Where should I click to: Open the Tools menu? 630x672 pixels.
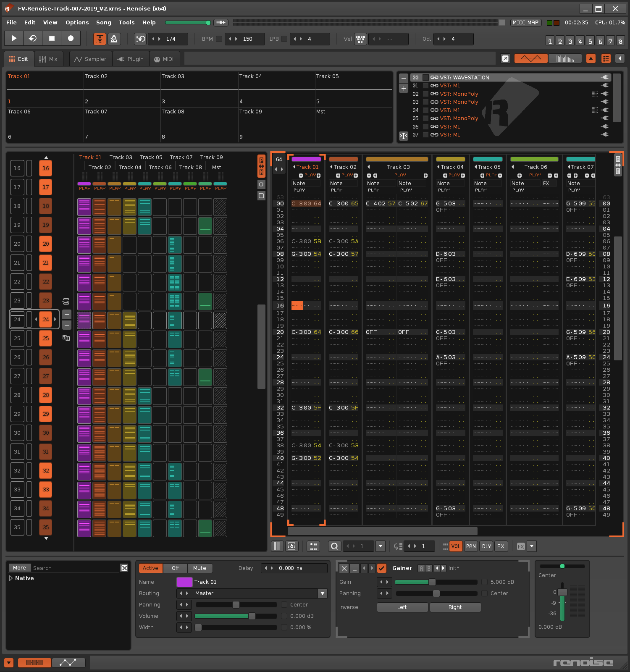click(x=127, y=22)
